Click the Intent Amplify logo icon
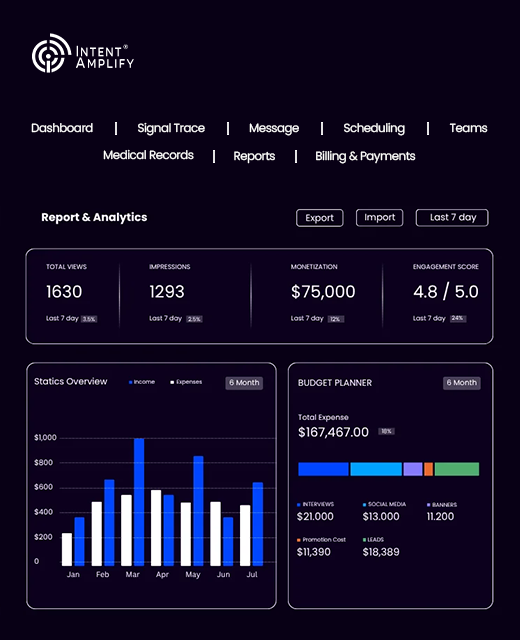The height and width of the screenshot is (640, 520). (51, 53)
